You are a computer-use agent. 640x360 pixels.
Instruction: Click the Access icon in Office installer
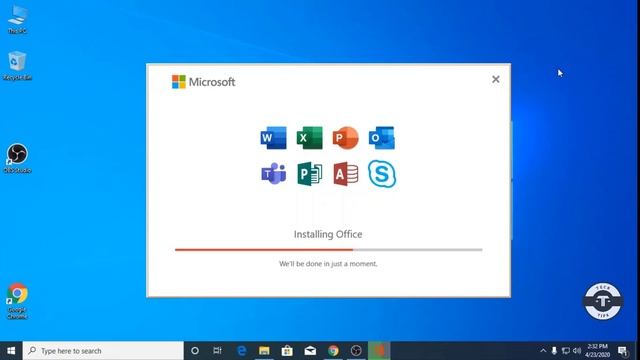[x=346, y=174]
